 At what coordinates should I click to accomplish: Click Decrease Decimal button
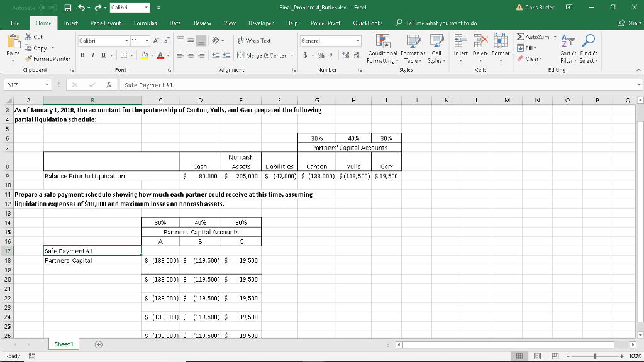[356, 55]
